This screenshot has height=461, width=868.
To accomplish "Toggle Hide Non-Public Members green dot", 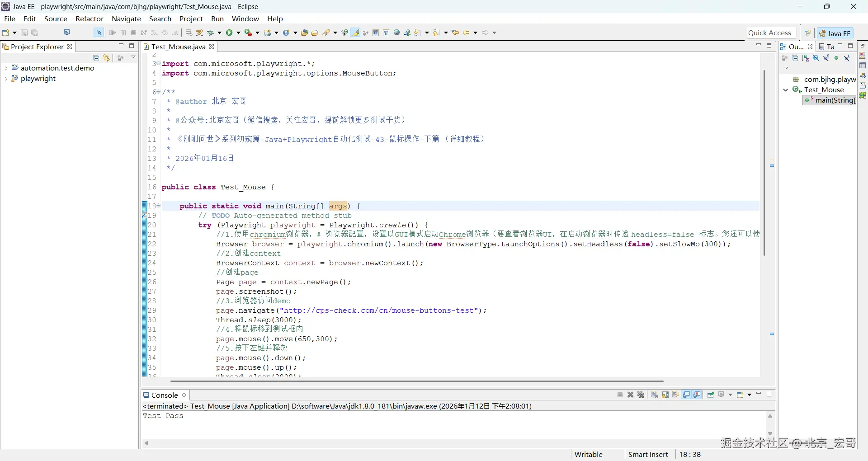I will [836, 58].
